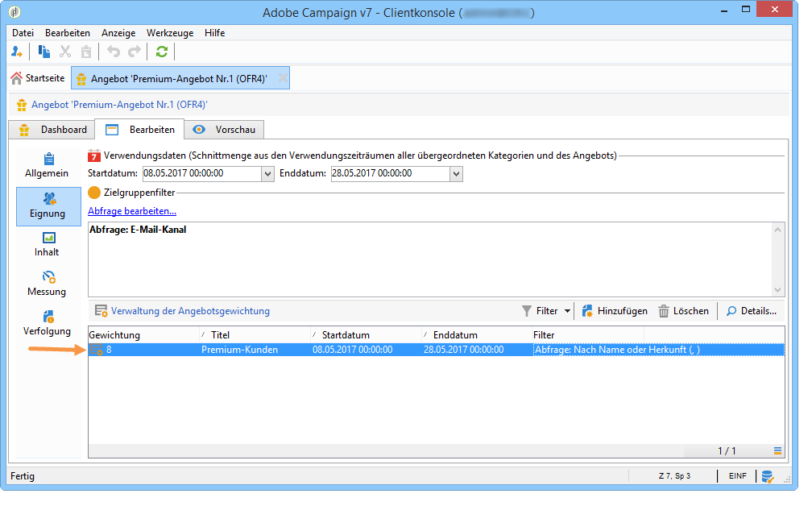This screenshot has height=506, width=812.
Task: Click the Adobe Campaign title bar logo
Action: 14,12
